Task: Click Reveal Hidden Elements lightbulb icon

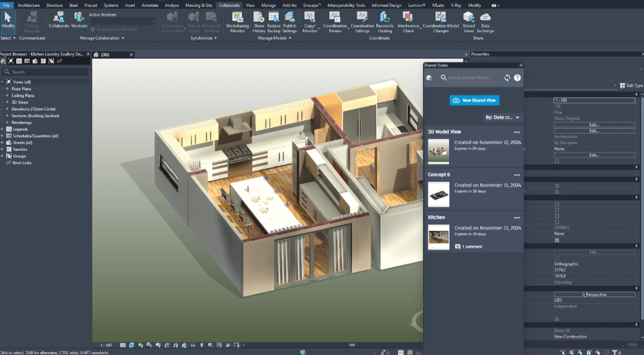Action: pyautogui.click(x=202, y=345)
